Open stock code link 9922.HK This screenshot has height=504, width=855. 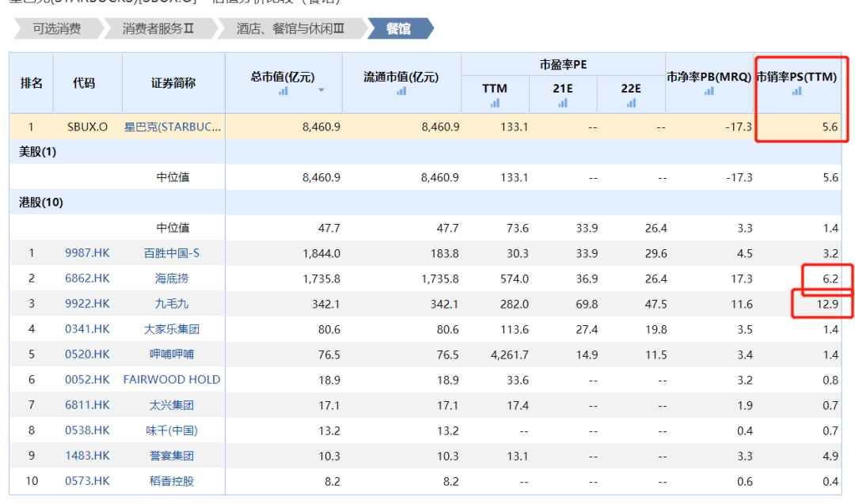pos(87,304)
